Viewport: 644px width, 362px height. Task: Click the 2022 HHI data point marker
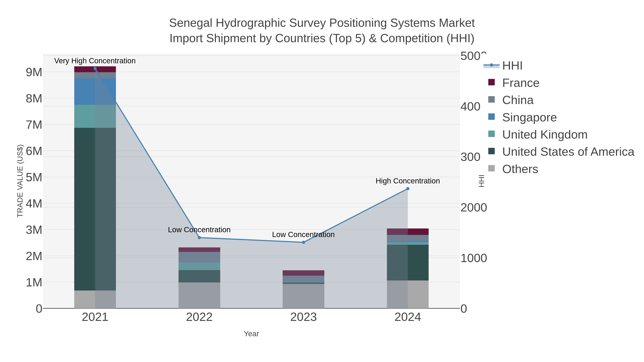[199, 238]
